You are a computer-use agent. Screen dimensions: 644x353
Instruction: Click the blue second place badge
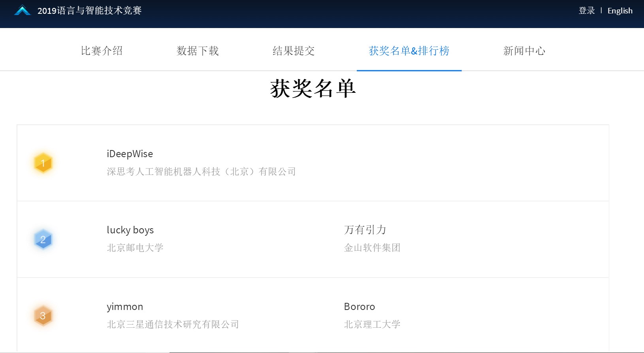(x=43, y=239)
